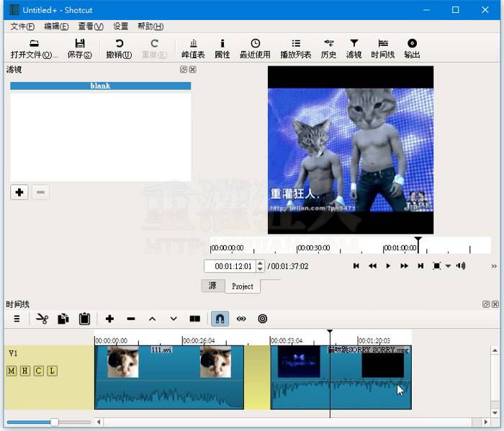This screenshot has width=504, height=431.
Task: Overwrite clip with the down chevron icon
Action: 174,319
